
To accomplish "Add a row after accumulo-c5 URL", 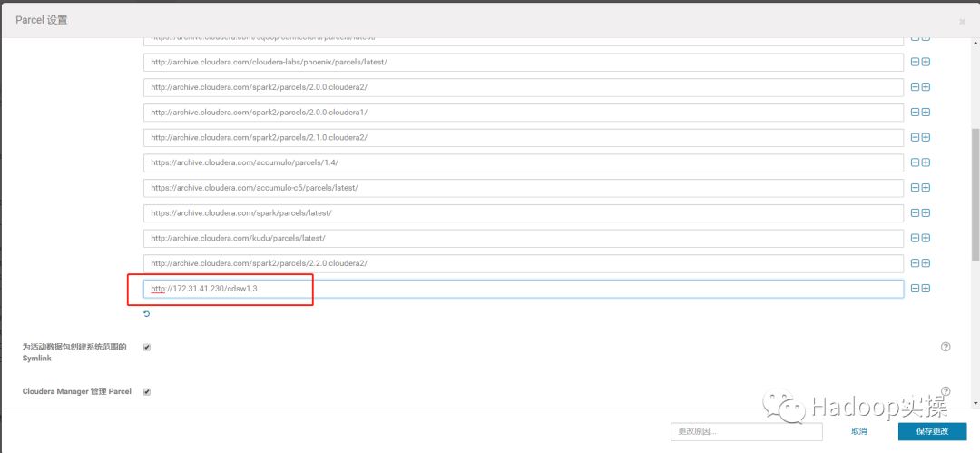I will 926,188.
